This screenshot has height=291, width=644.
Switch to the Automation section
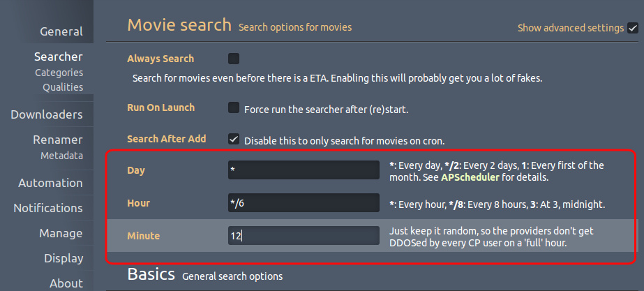coord(50,184)
